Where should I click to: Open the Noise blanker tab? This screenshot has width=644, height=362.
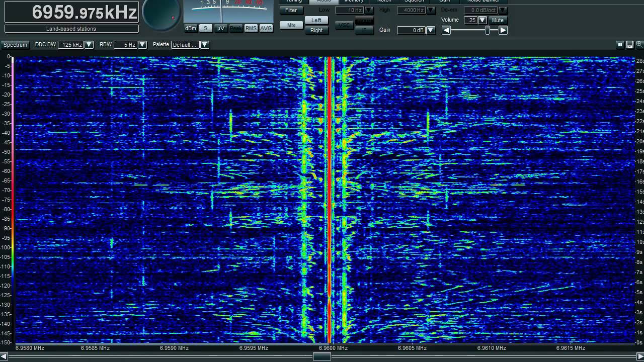484,1
